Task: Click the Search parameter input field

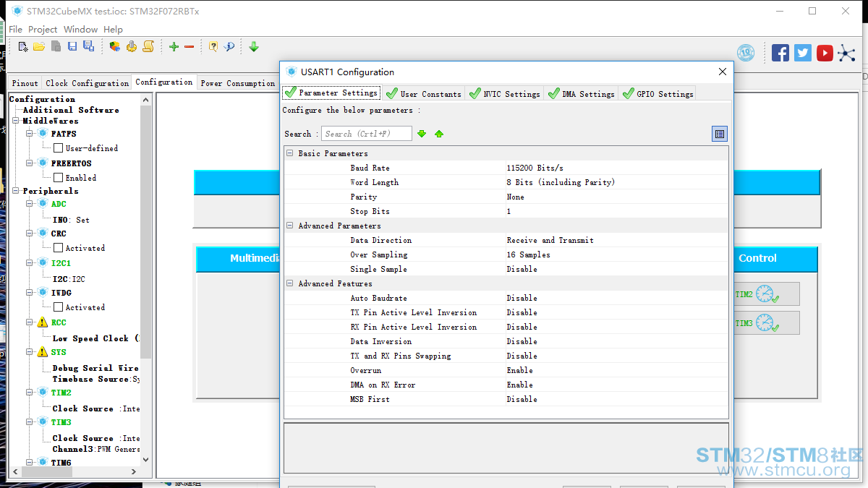Action: point(367,134)
